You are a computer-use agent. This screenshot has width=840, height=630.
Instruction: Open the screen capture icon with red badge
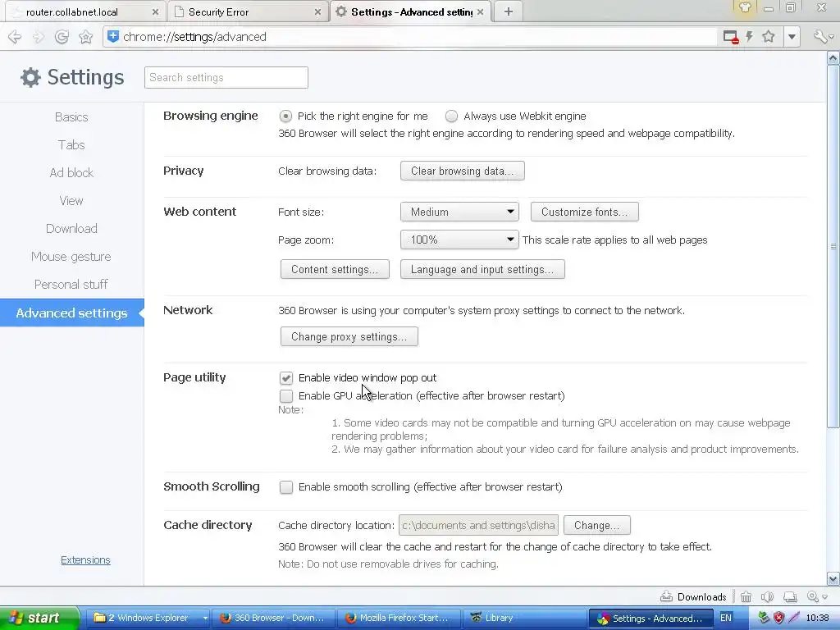click(731, 37)
